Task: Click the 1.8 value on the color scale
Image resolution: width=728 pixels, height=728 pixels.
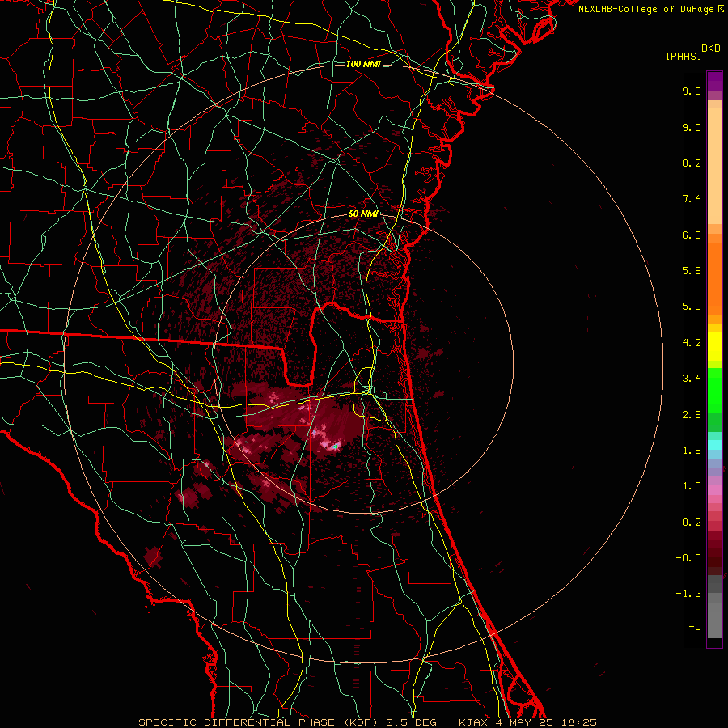Action: click(x=692, y=451)
